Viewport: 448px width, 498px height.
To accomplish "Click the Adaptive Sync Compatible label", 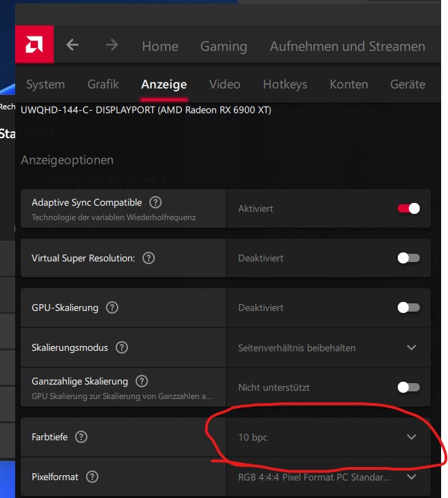I will point(87,202).
